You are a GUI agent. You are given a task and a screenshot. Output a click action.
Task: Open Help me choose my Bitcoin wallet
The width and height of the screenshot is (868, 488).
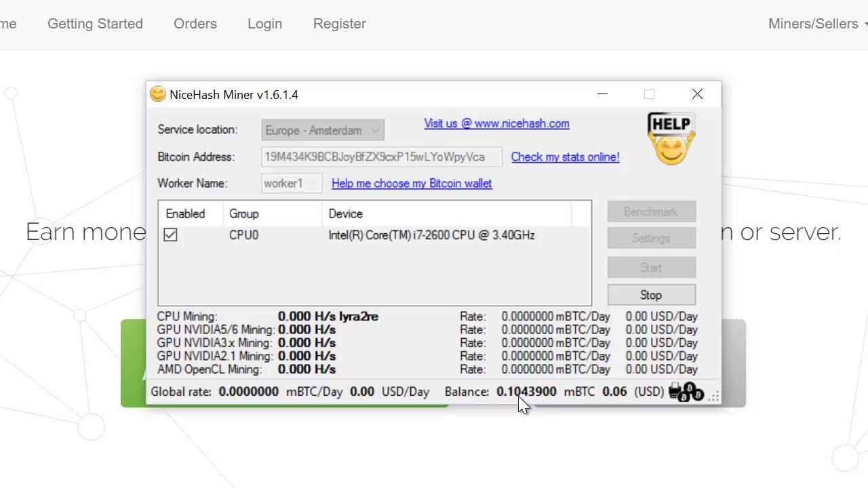coord(412,183)
